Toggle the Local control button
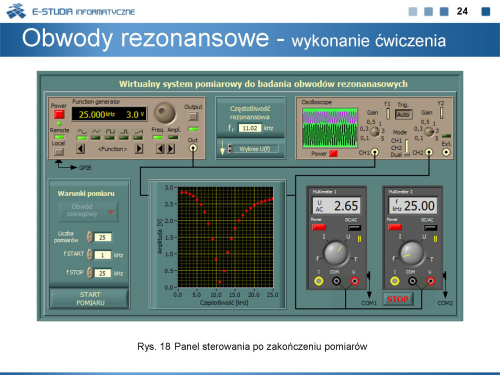The width and height of the screenshot is (500, 375). 59,152
